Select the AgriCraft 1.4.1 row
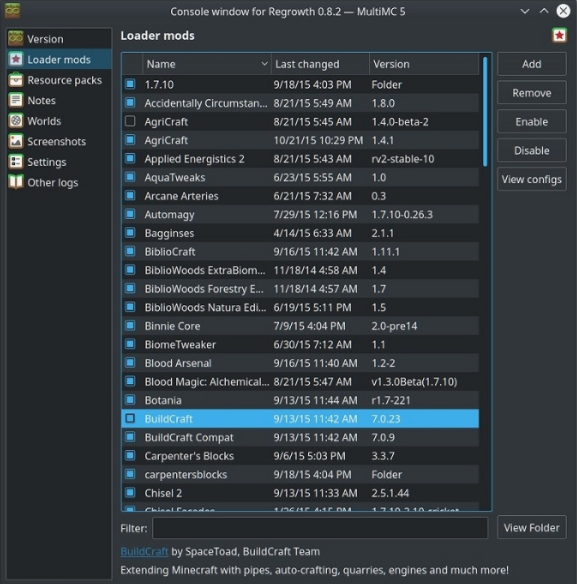The height and width of the screenshot is (584, 577). [x=300, y=140]
